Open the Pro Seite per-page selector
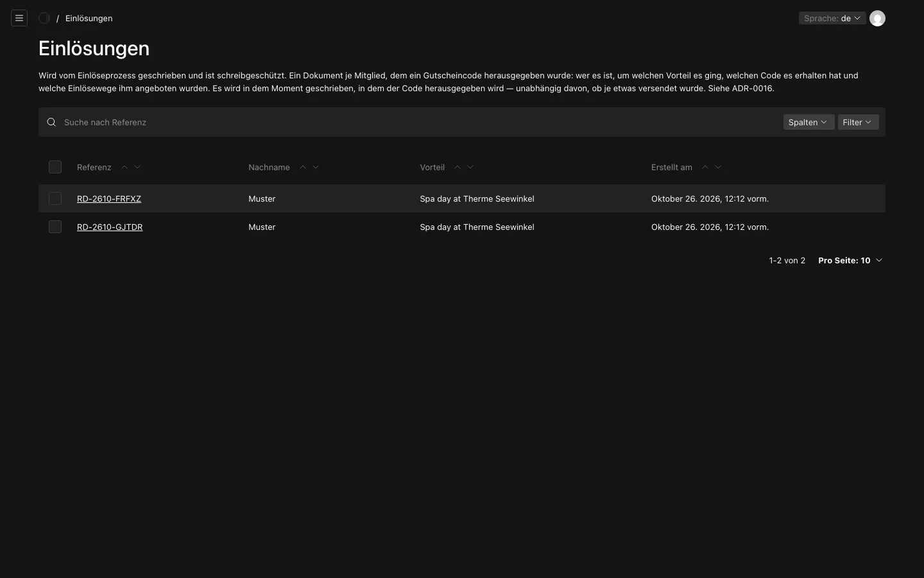Image resolution: width=924 pixels, height=578 pixels. (x=851, y=260)
